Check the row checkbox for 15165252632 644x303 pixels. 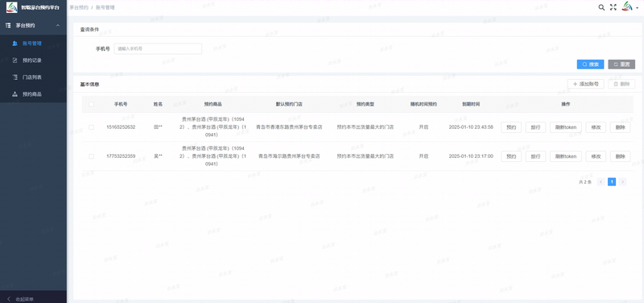(91, 127)
